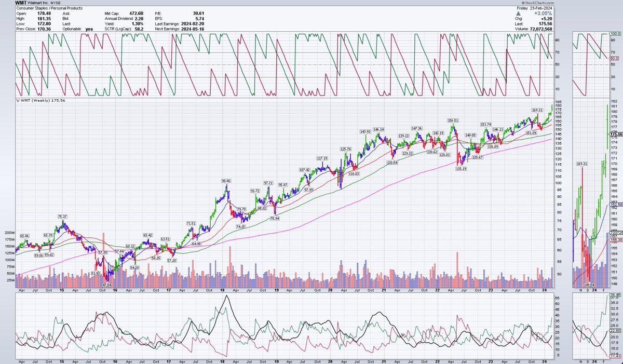Click the 143.93 price label

(x=365, y=131)
